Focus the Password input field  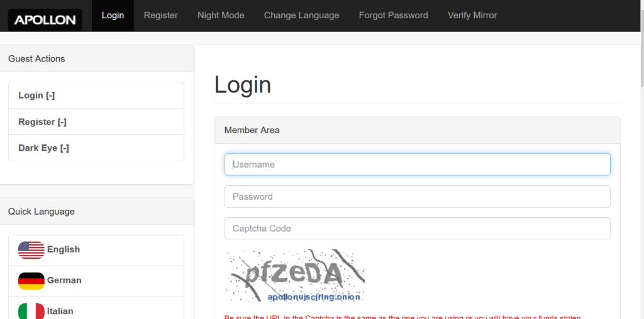[x=418, y=197]
